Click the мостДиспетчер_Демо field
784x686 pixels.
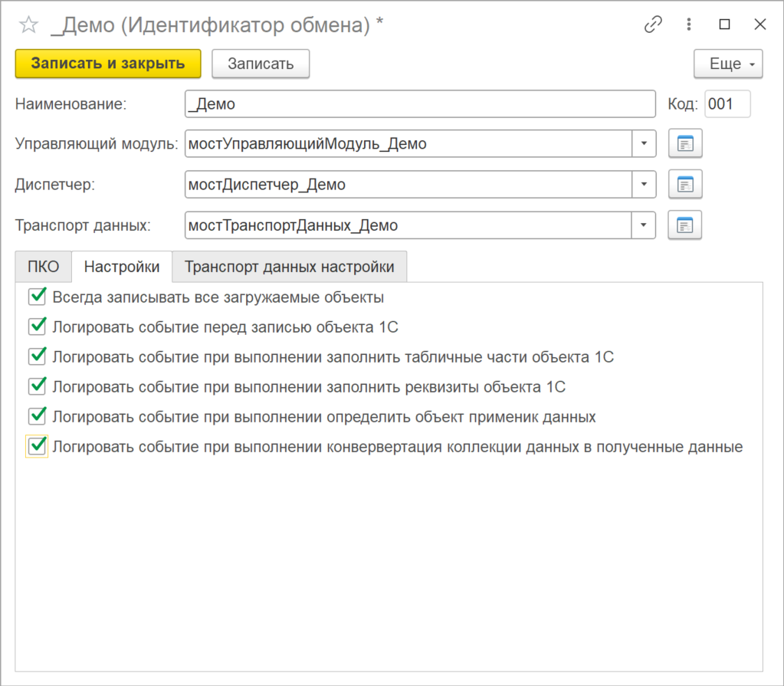[x=408, y=185]
